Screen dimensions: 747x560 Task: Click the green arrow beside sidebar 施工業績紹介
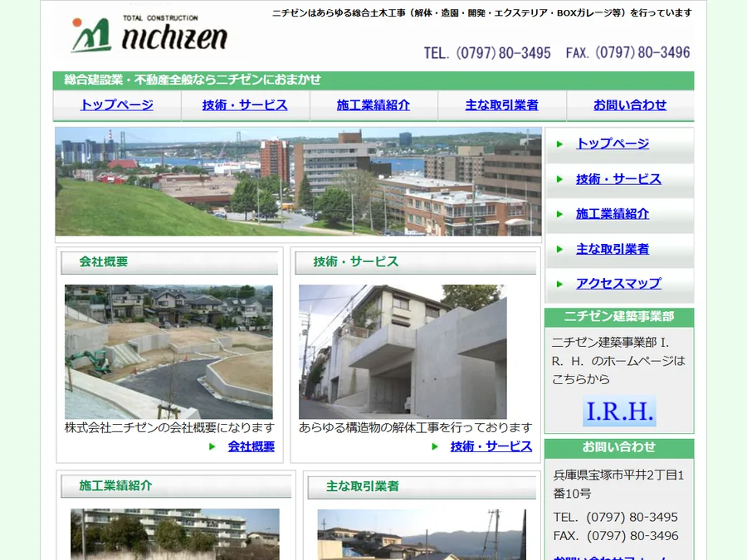pyautogui.click(x=559, y=214)
